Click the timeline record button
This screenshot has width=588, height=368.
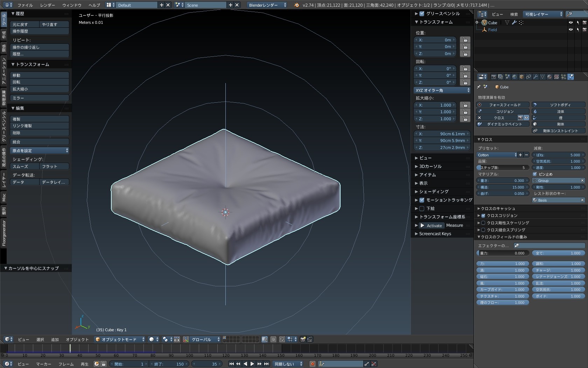[313, 364]
